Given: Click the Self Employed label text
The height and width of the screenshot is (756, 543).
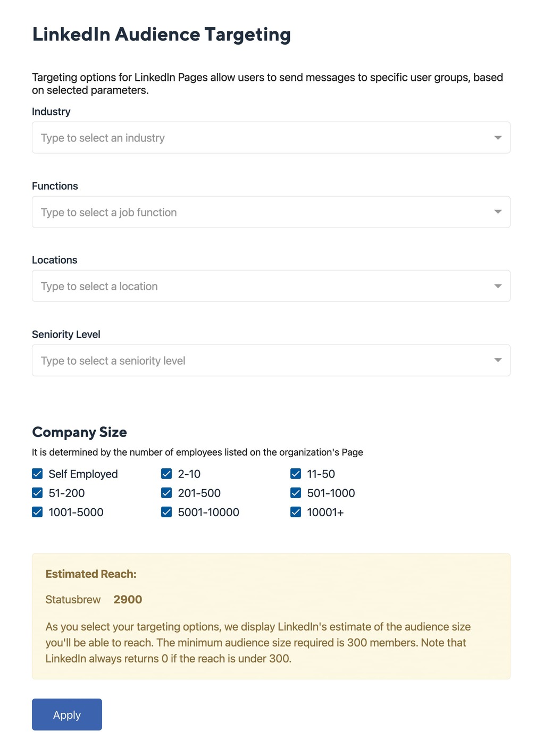Looking at the screenshot, I should (83, 474).
